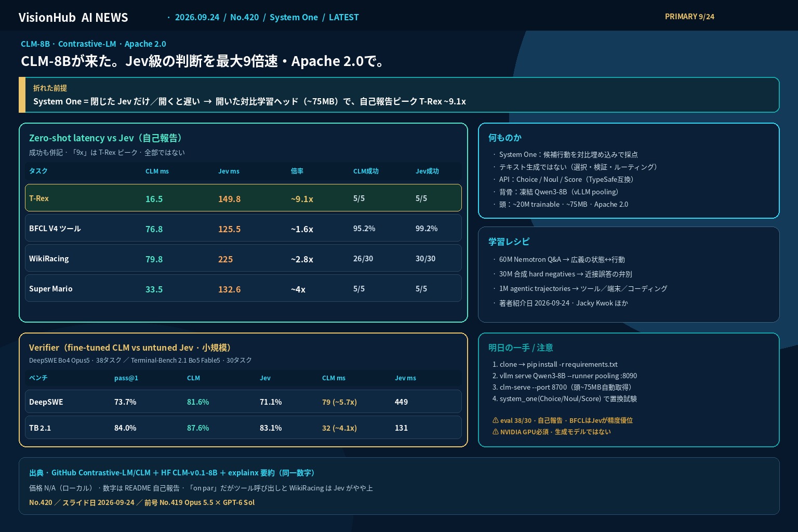
Task: Click the Zero-shot latency vs Jev heading
Action: point(107,138)
